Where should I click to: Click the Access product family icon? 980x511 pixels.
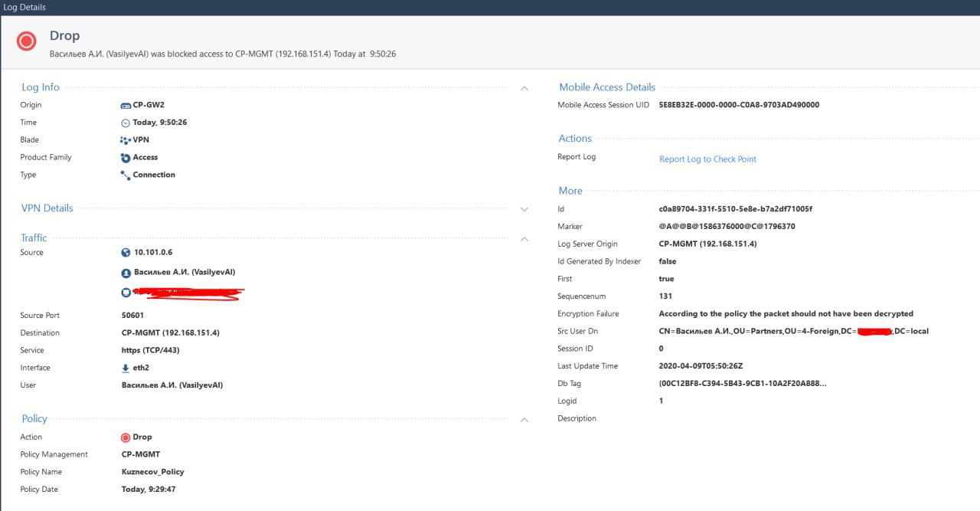point(126,158)
